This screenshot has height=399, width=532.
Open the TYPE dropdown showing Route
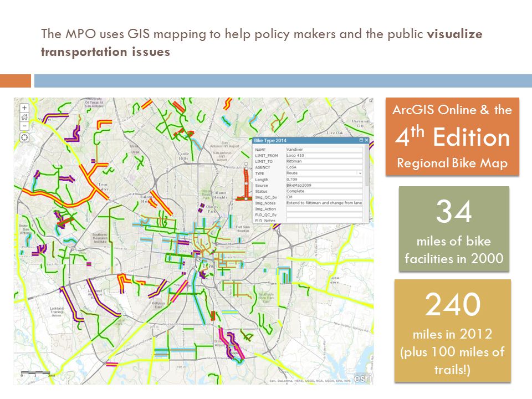click(x=360, y=173)
